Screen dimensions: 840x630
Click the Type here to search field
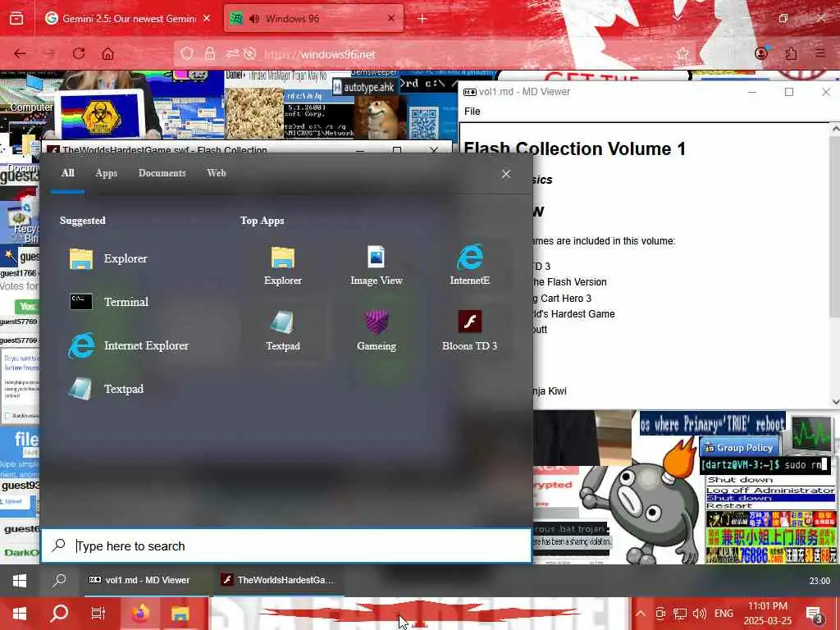tap(286, 546)
